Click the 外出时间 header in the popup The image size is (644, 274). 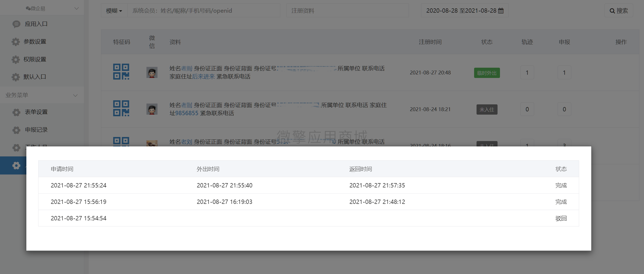(x=208, y=169)
